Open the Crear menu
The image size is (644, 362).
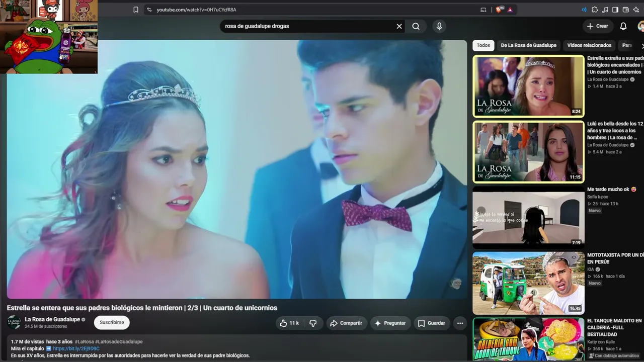coord(597,26)
